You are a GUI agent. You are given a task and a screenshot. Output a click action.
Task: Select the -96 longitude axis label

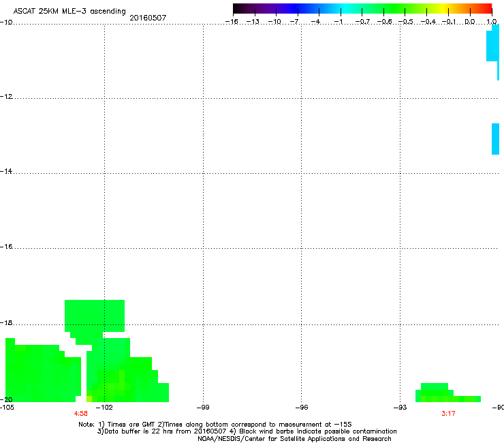302,408
